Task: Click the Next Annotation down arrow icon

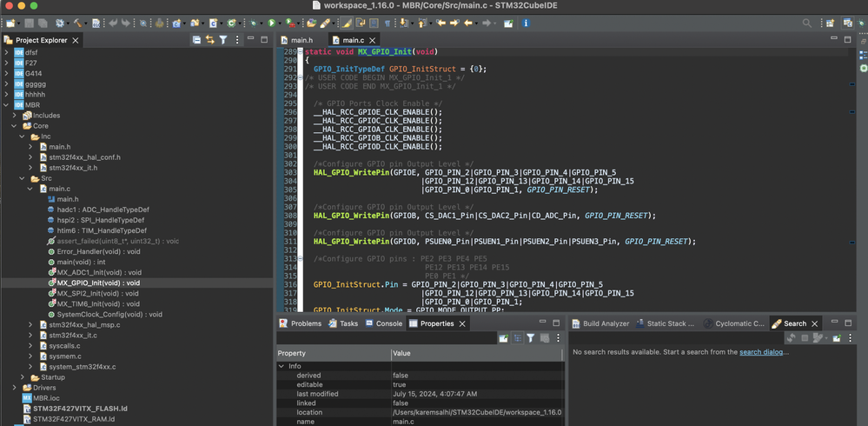Action: 402,23
